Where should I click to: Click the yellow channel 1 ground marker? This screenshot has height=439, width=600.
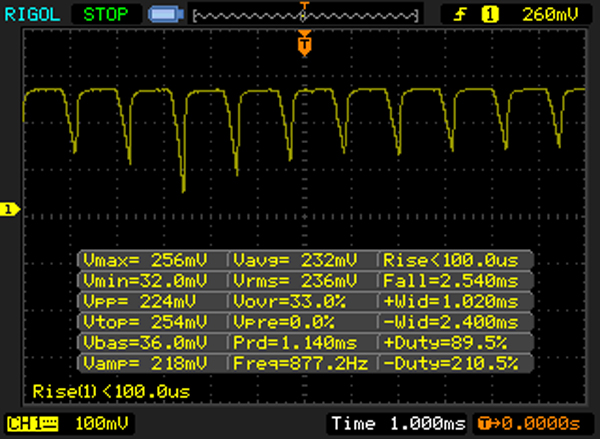click(10, 209)
